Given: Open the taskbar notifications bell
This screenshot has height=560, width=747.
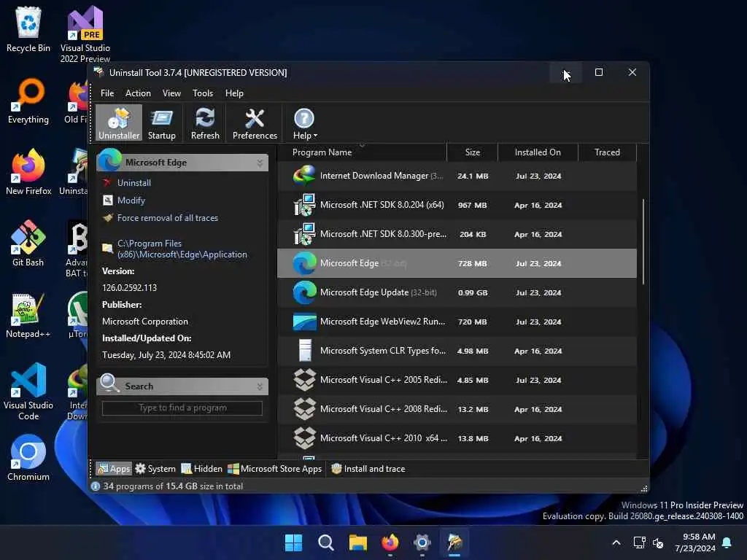Looking at the screenshot, I should 727,542.
